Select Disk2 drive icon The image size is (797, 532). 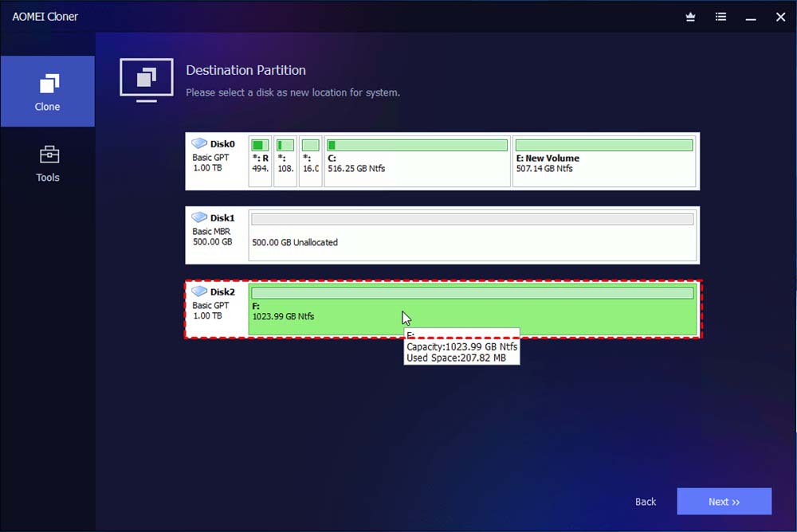coord(199,291)
